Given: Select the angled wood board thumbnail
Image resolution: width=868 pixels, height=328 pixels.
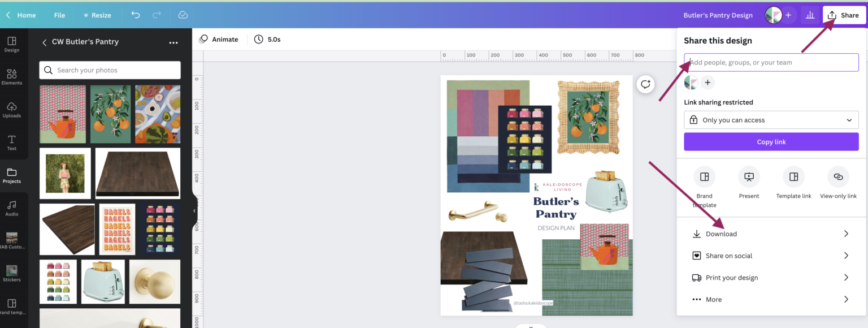Looking at the screenshot, I should point(67,229).
